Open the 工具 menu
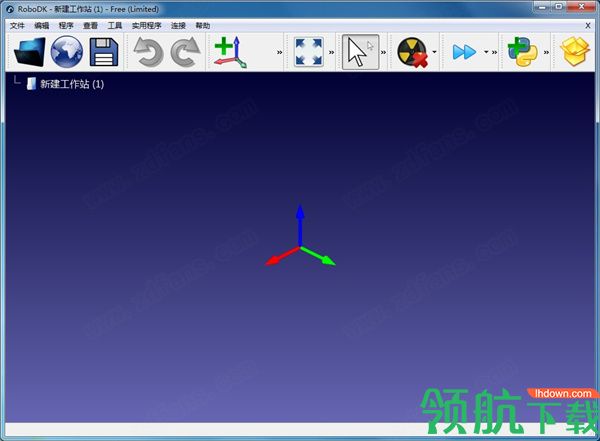The image size is (600, 441). click(115, 26)
